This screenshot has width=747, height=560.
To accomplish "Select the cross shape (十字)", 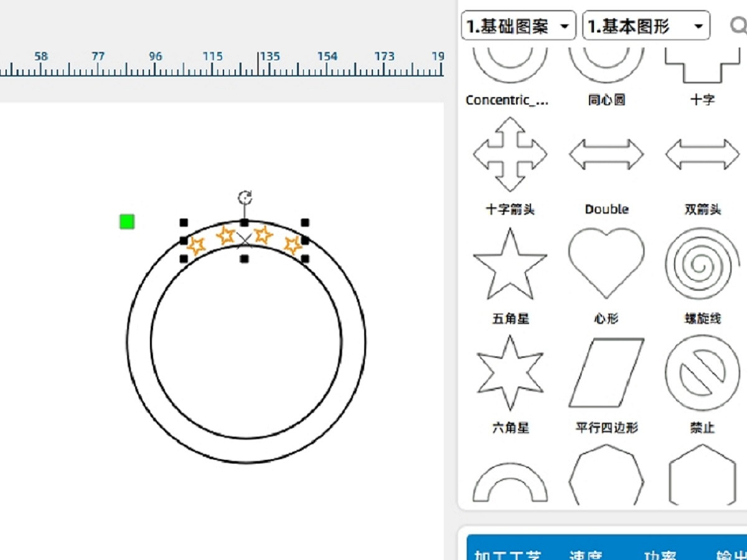I will coord(702,67).
